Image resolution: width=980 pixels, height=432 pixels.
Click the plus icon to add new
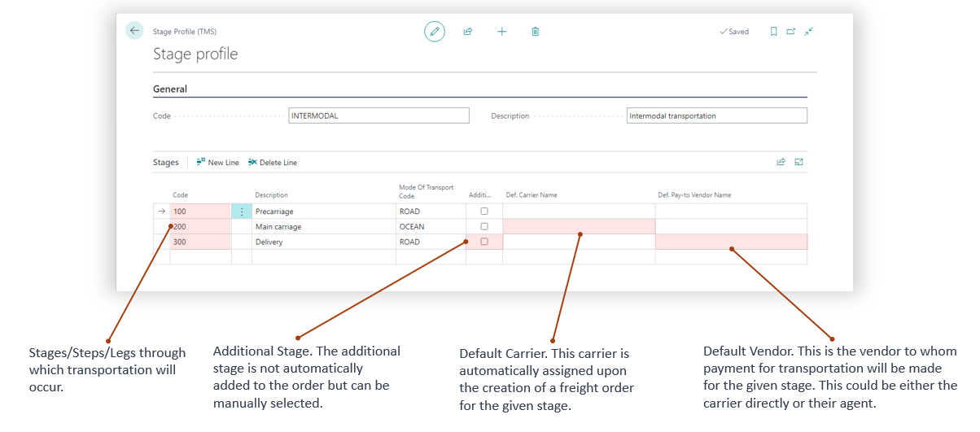pos(501,32)
